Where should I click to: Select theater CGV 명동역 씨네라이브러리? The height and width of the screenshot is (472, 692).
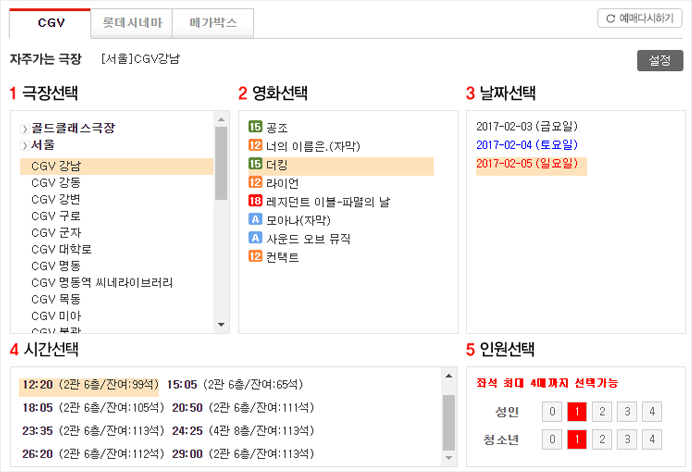(x=102, y=283)
